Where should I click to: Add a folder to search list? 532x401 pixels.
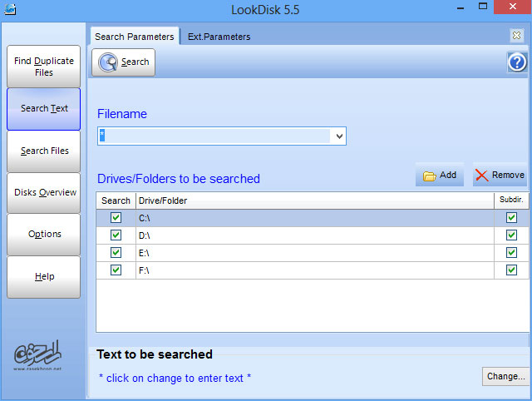point(440,175)
